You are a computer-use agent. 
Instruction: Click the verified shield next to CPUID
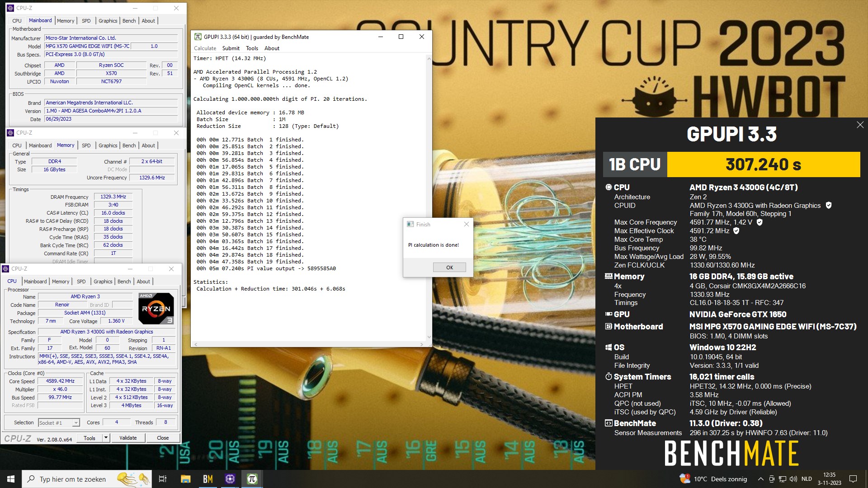(829, 206)
